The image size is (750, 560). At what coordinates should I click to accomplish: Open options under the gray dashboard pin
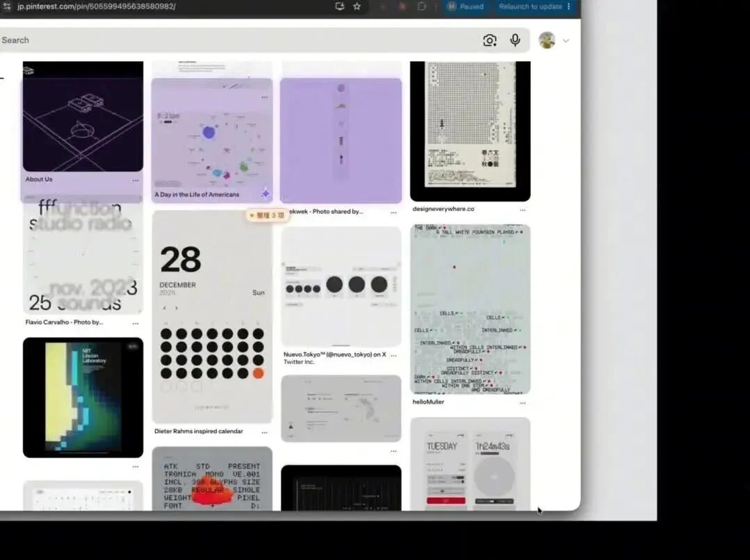coord(393,451)
